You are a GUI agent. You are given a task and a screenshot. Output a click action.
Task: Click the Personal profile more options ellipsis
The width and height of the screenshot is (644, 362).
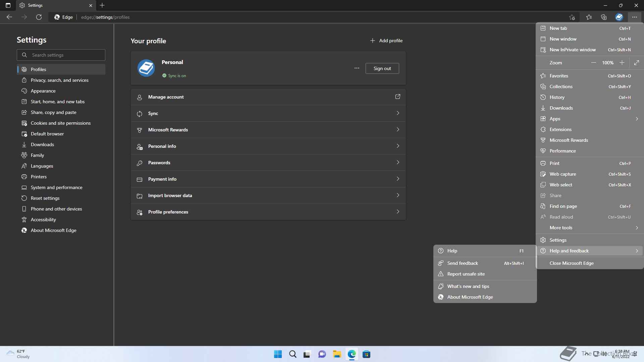[357, 68]
